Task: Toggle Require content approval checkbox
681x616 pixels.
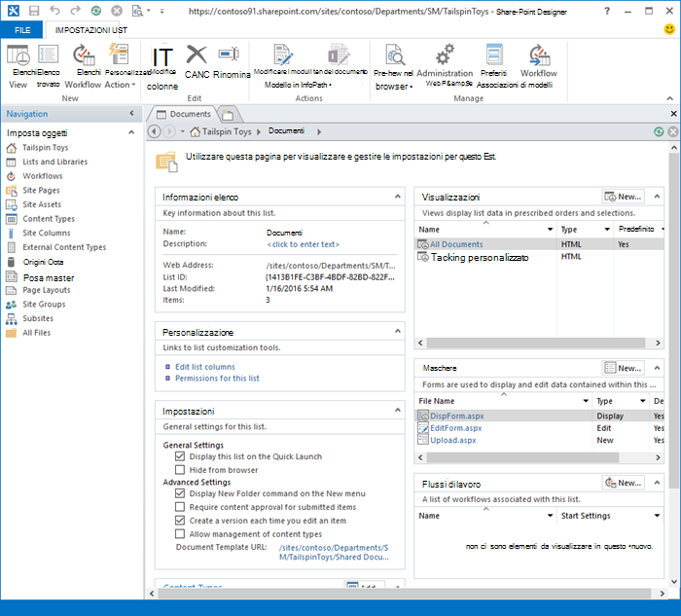Action: coord(180,507)
